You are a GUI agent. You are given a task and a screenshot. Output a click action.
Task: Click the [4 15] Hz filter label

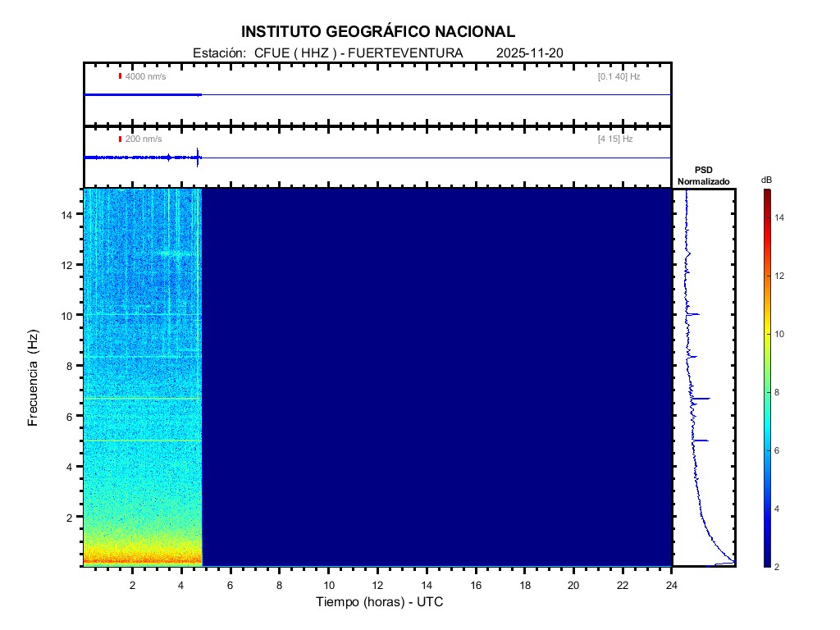click(615, 139)
